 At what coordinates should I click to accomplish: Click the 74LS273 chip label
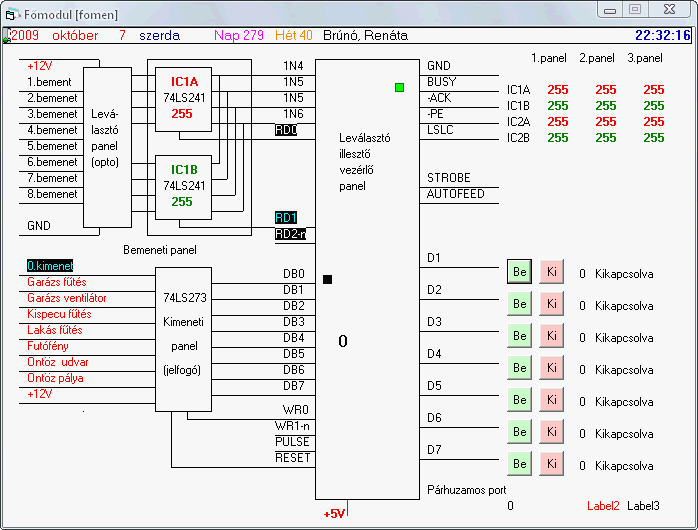click(185, 298)
